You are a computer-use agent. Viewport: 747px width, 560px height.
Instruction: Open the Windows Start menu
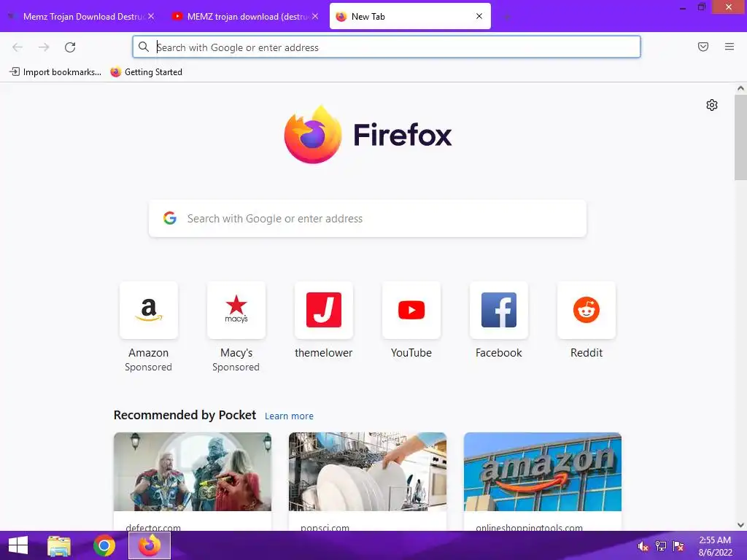click(x=18, y=545)
